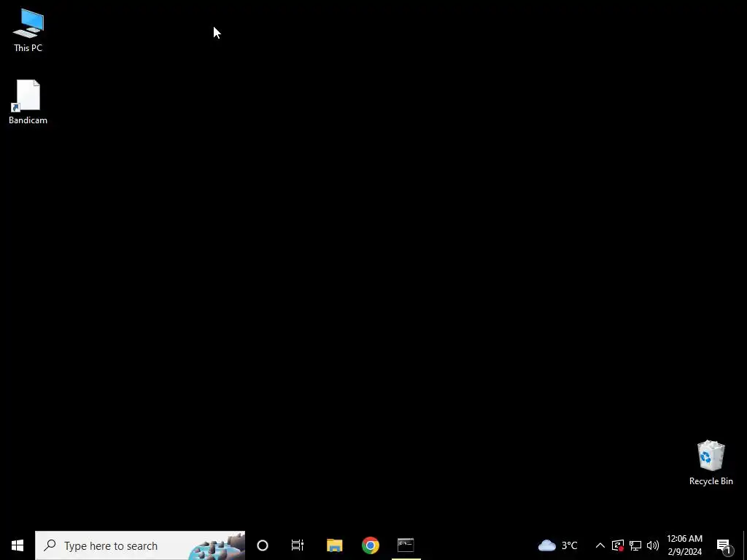Click the Type here to search box
This screenshot has width=747, height=560.
[140, 545]
